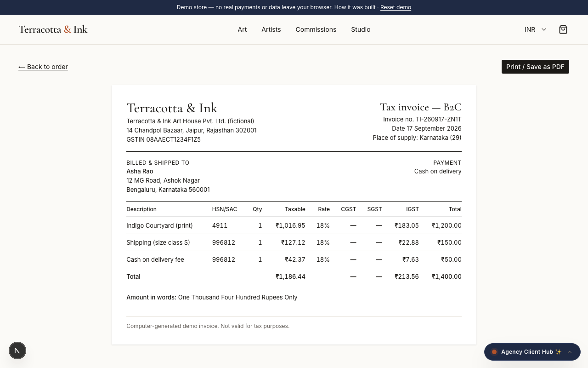Click the Cash on delivery fee description
The image size is (588, 368).
[x=155, y=259]
